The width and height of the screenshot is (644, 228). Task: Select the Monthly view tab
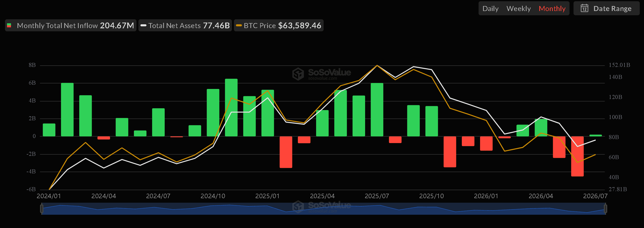tap(552, 9)
